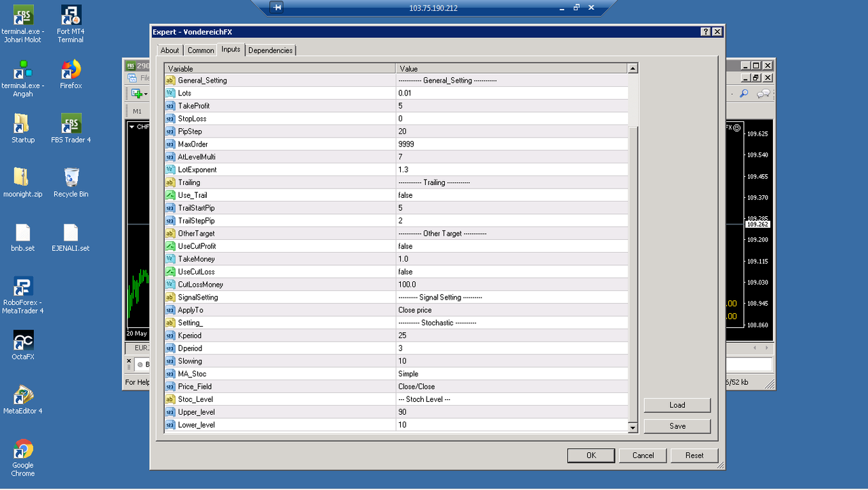This screenshot has width=868, height=490.
Task: Switch to the About tab
Action: coord(170,50)
